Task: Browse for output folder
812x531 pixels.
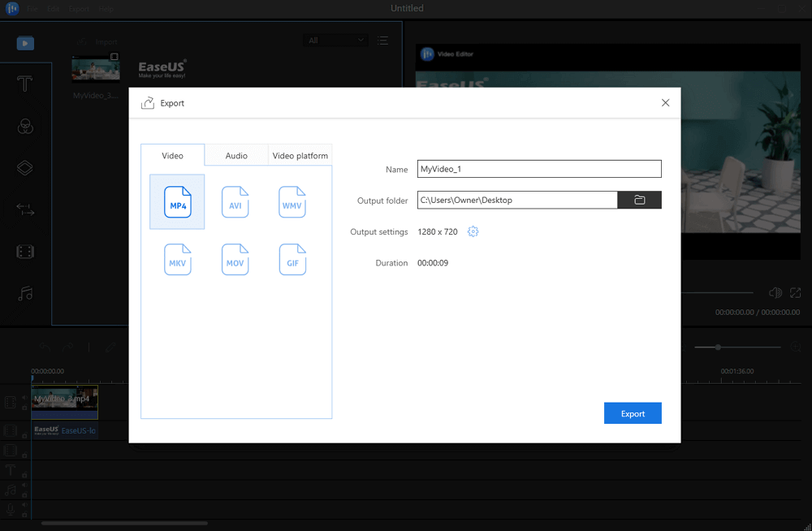Action: (639, 200)
